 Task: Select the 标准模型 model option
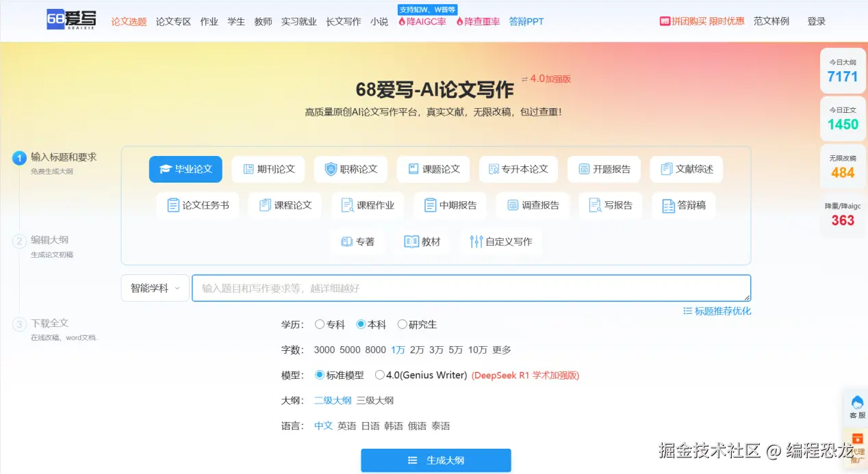coord(339,376)
